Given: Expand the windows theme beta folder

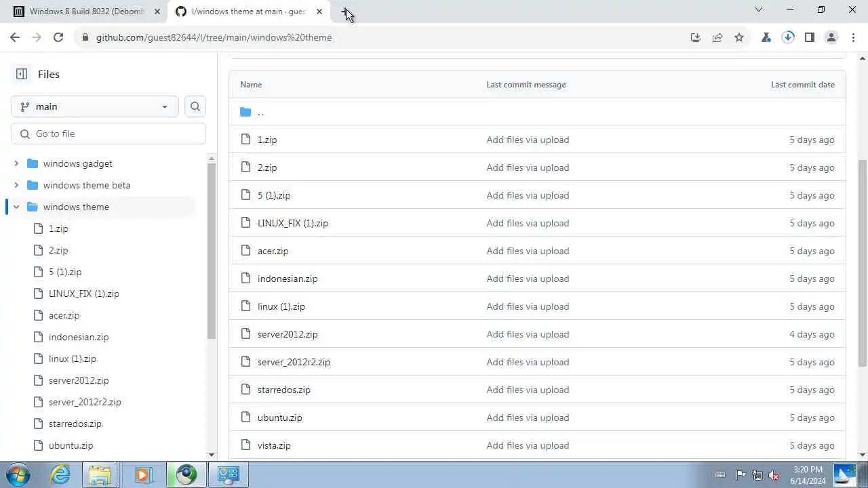Looking at the screenshot, I should tap(16, 185).
